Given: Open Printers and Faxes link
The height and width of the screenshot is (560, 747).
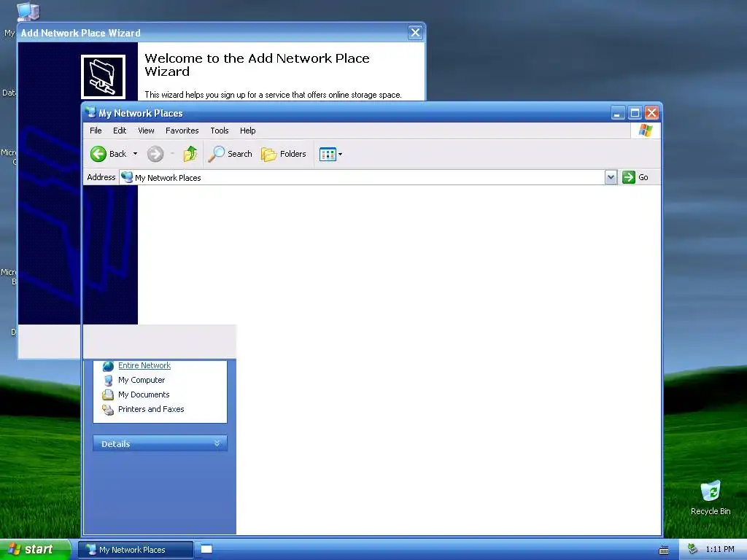Looking at the screenshot, I should pyautogui.click(x=151, y=409).
